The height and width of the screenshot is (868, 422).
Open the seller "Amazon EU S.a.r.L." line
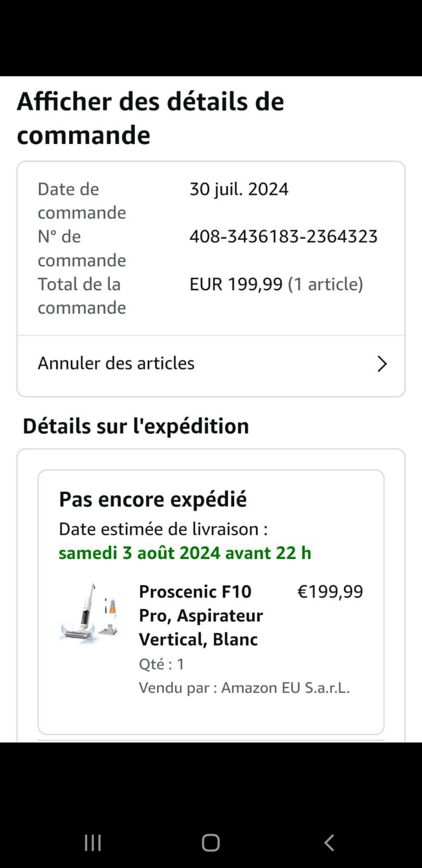click(x=244, y=688)
